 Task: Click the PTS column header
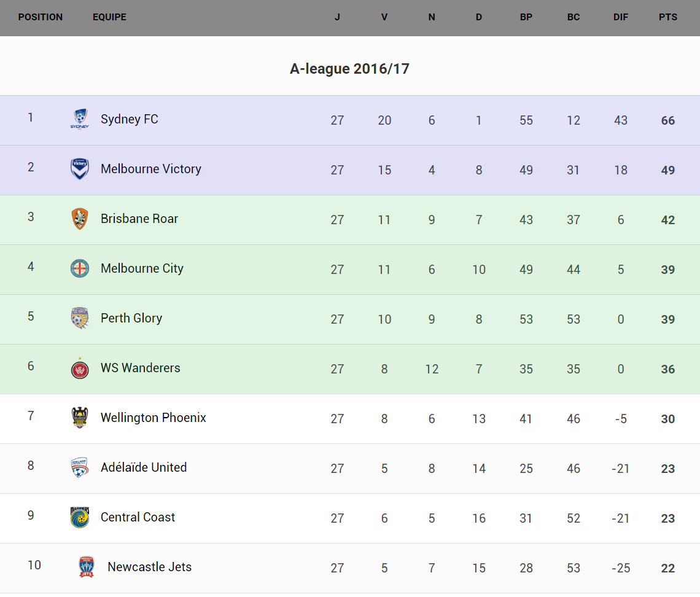coord(668,17)
